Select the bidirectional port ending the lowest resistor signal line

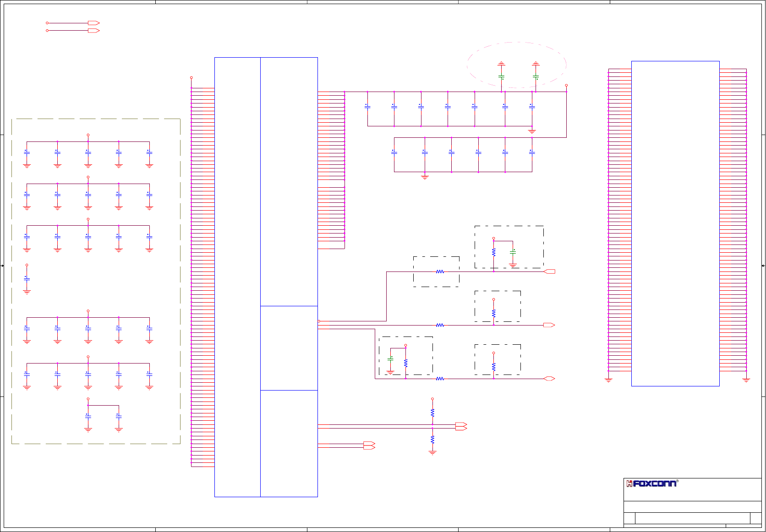(549, 379)
